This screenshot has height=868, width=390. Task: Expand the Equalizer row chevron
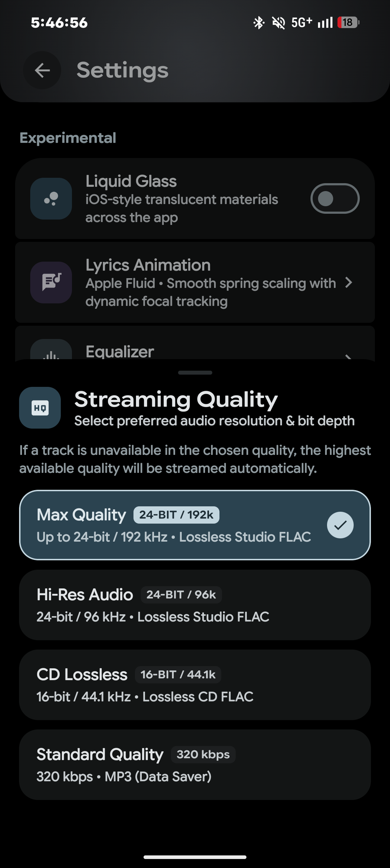[348, 356]
